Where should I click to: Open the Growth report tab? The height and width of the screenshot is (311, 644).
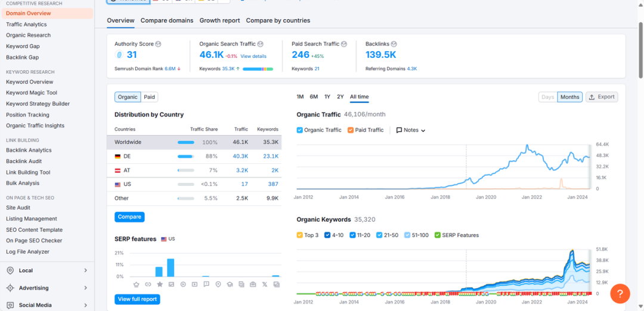click(219, 20)
